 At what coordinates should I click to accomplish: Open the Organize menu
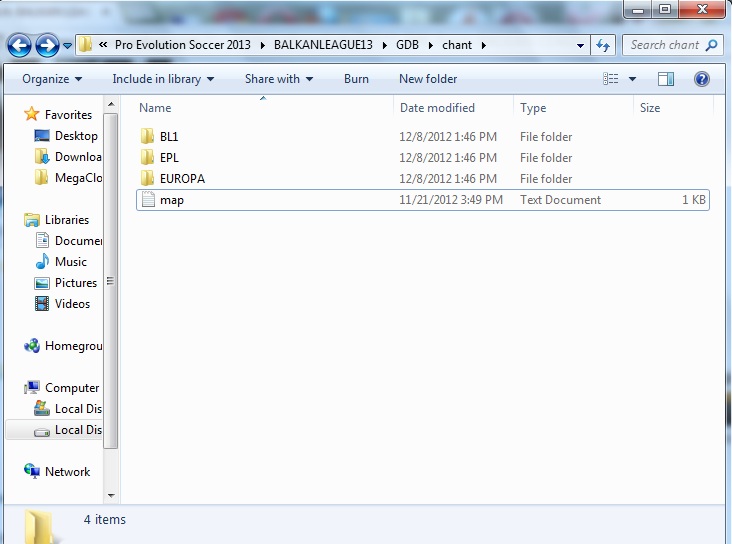52,79
